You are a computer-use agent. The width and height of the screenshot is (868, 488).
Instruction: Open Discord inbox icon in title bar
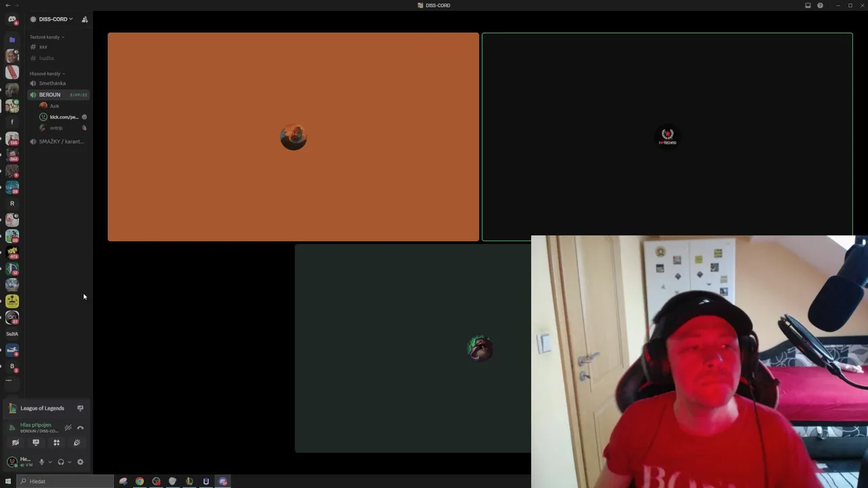pos(808,5)
